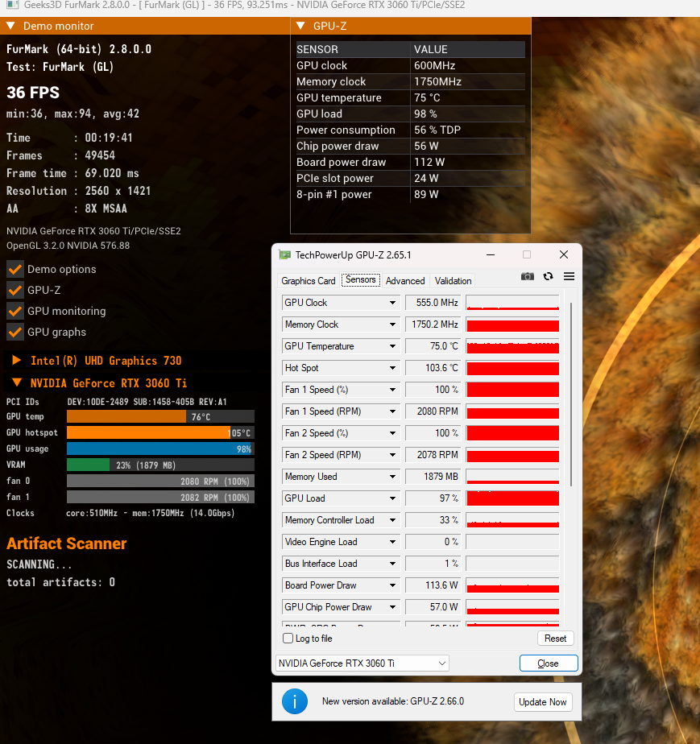The image size is (700, 744).
Task: Click the Update Now button
Action: [x=542, y=702]
